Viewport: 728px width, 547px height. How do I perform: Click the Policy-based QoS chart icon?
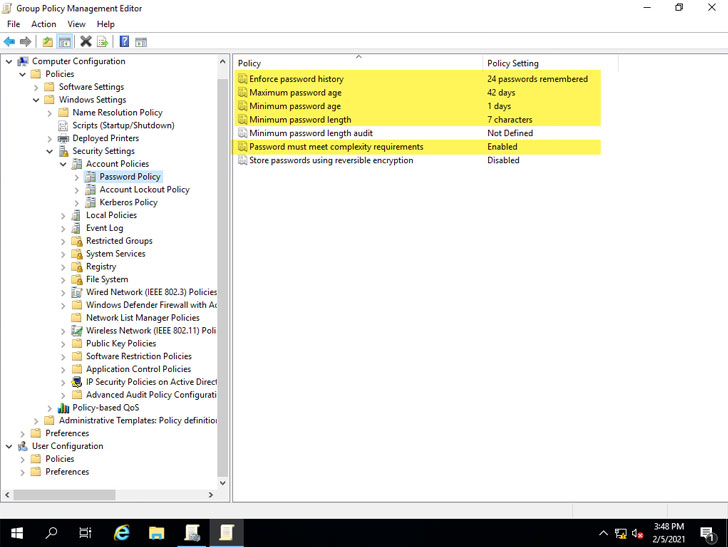[x=64, y=408]
